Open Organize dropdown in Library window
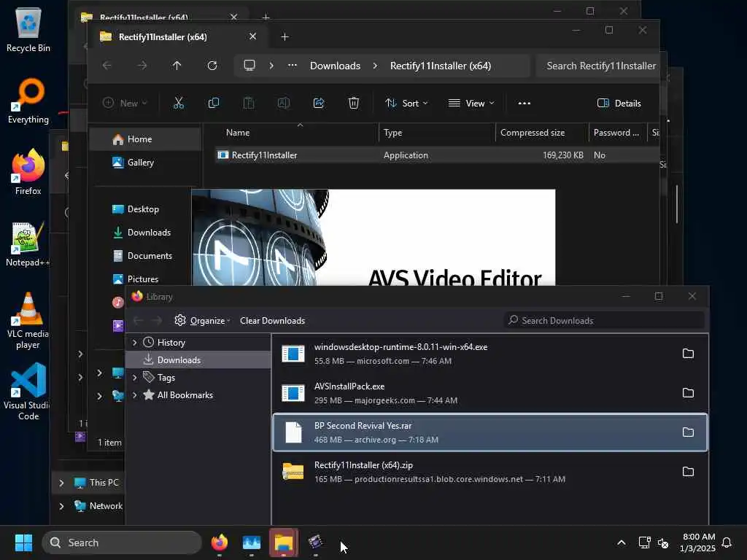 203,321
